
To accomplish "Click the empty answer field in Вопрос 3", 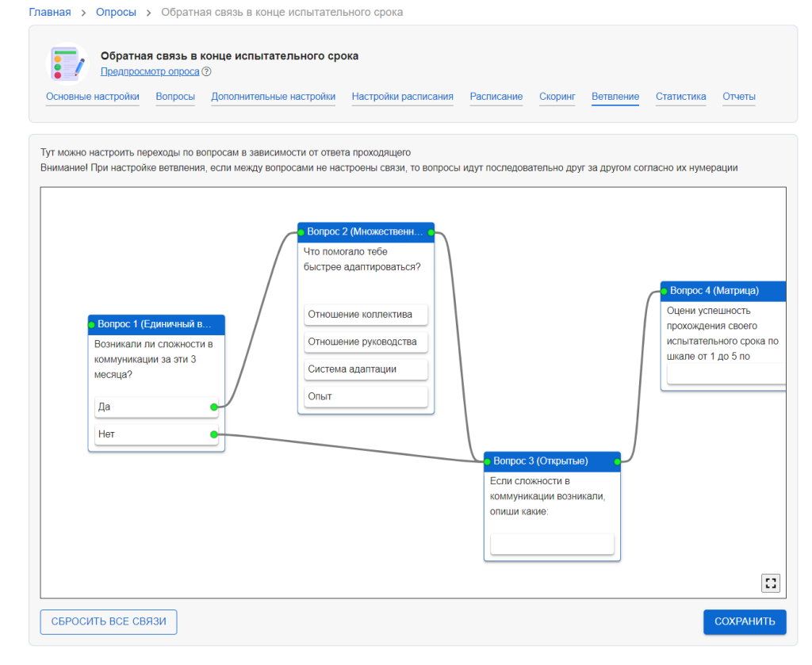I will 552,544.
